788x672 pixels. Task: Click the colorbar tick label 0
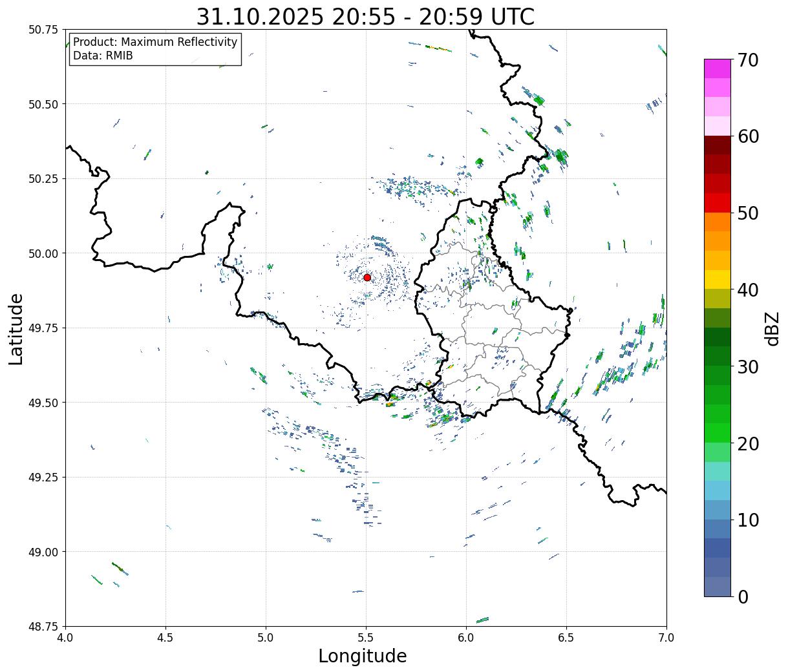[742, 596]
